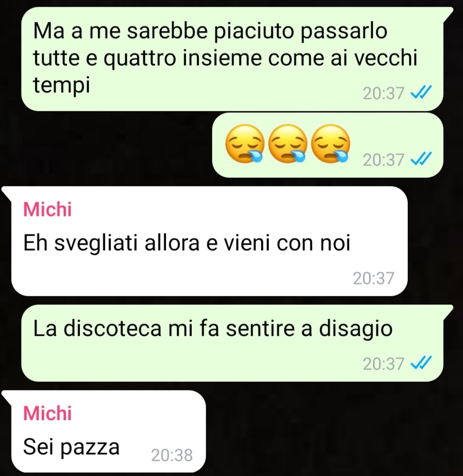Select 'Eh svegliati allora e vieni con noi'
The width and height of the screenshot is (463, 476).
coord(187,243)
